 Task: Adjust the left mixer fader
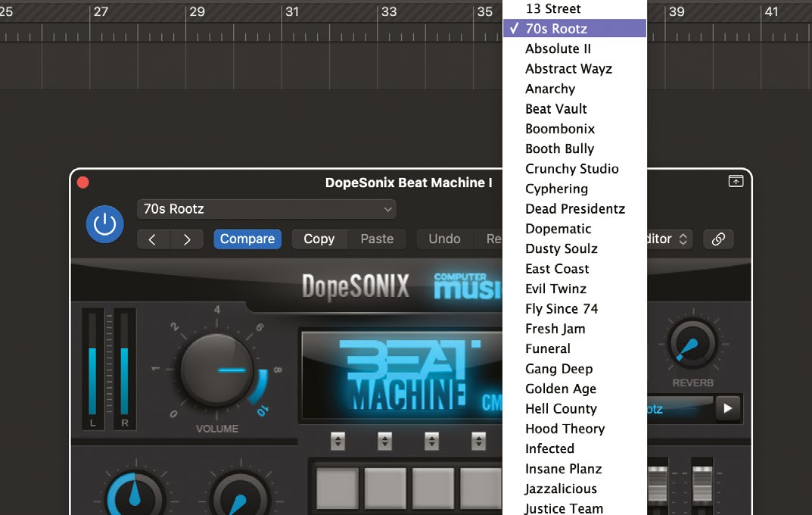point(658,483)
